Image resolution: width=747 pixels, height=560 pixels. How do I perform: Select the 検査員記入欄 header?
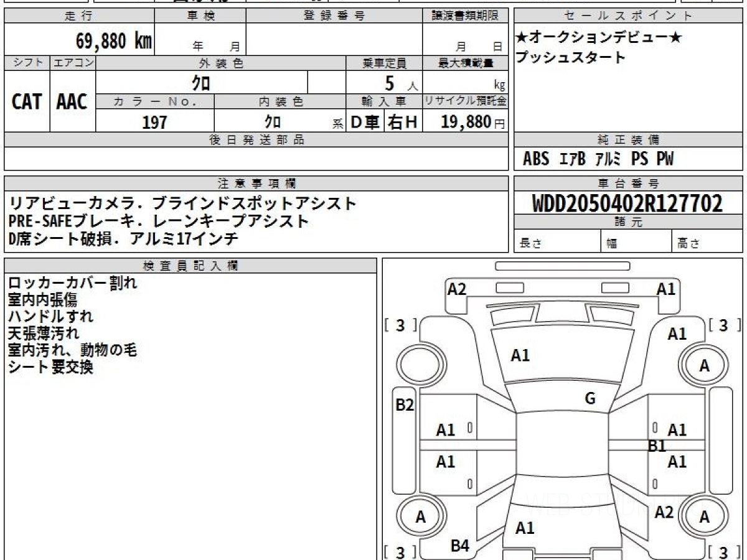190,266
